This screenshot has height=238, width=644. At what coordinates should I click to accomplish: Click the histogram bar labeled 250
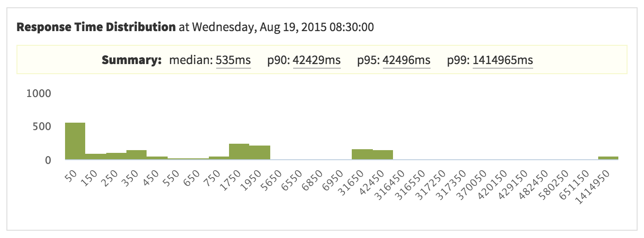[x=116, y=156]
